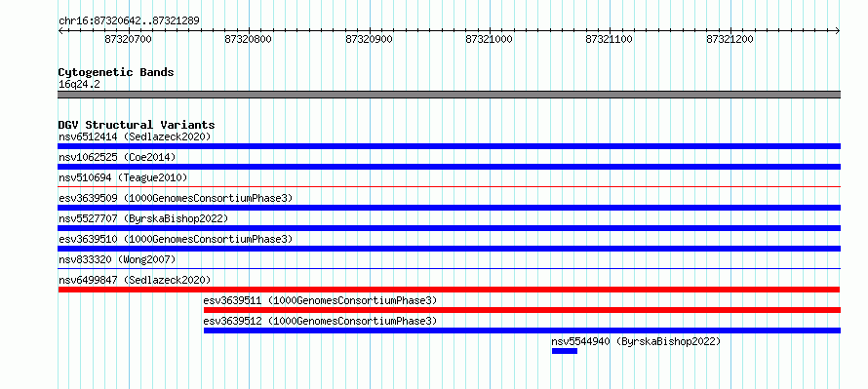Select the blue bar for nsv6512414
Screen dimensions: 868x389
tap(449, 146)
